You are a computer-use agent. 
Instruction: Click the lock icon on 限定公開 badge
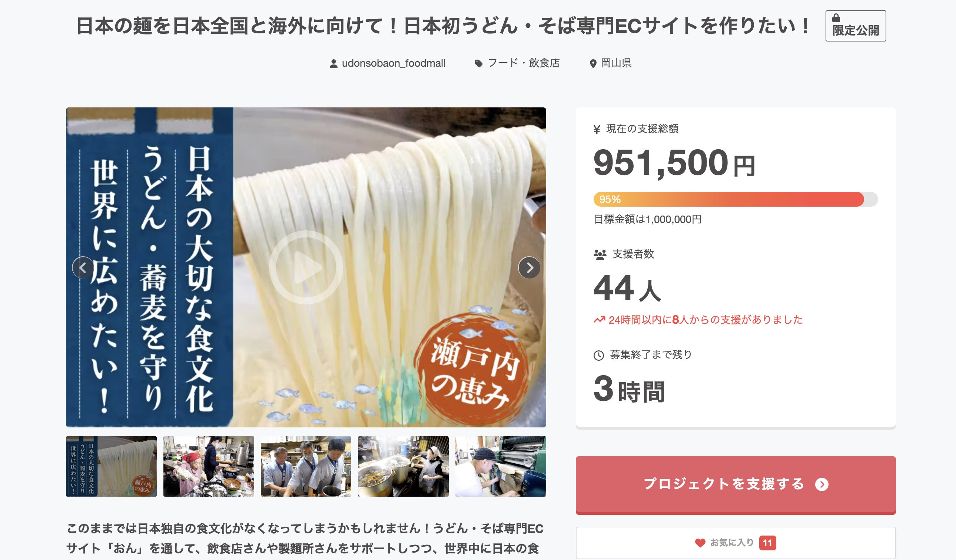[836, 18]
